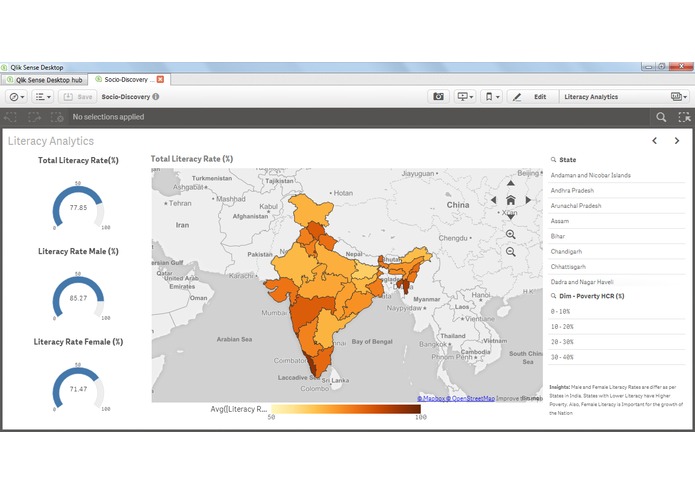695x494 pixels.
Task: Click the Total Literacy Rate (%) map title
Action: pyautogui.click(x=191, y=159)
